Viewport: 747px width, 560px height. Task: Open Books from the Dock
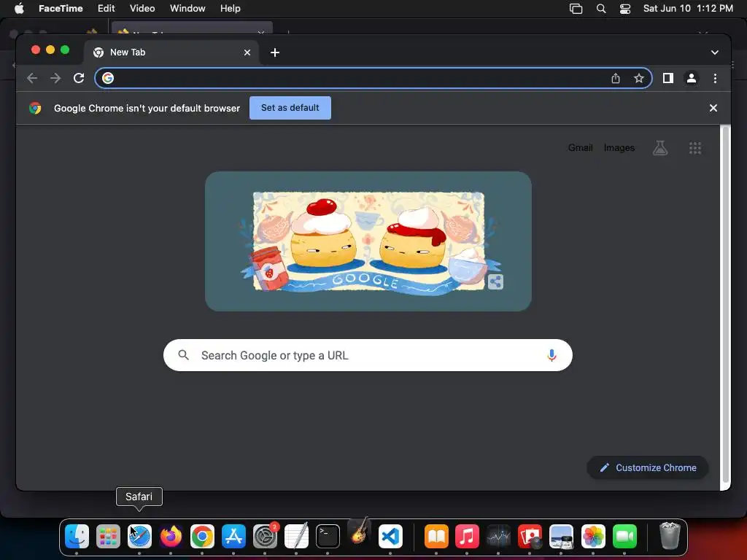(x=436, y=537)
